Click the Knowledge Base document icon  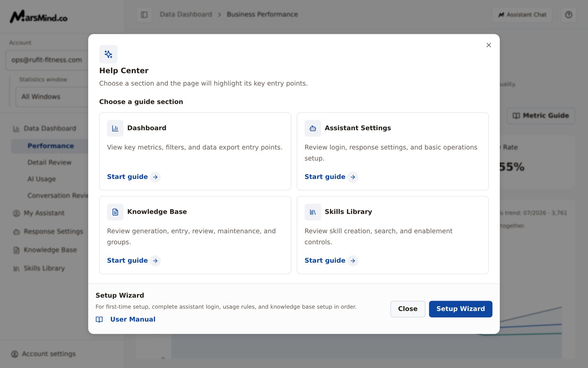tap(115, 212)
